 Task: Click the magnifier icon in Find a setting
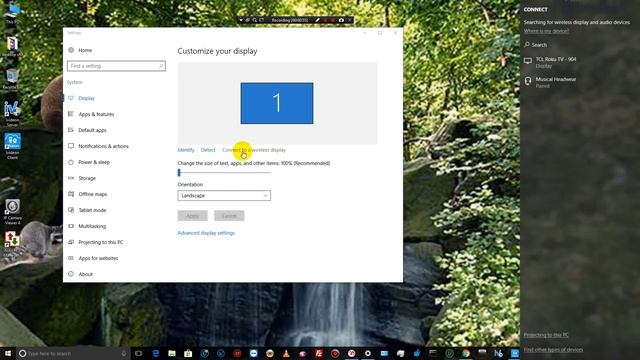coord(161,66)
